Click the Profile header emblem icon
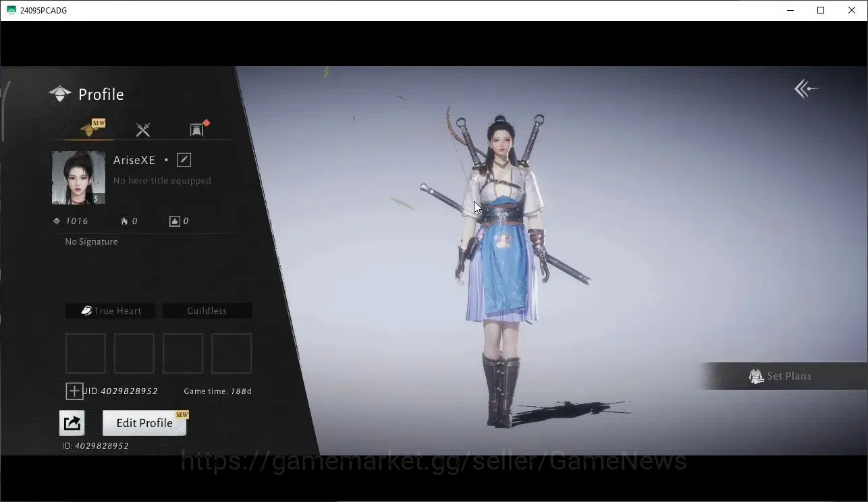868x502 pixels. pyautogui.click(x=60, y=94)
